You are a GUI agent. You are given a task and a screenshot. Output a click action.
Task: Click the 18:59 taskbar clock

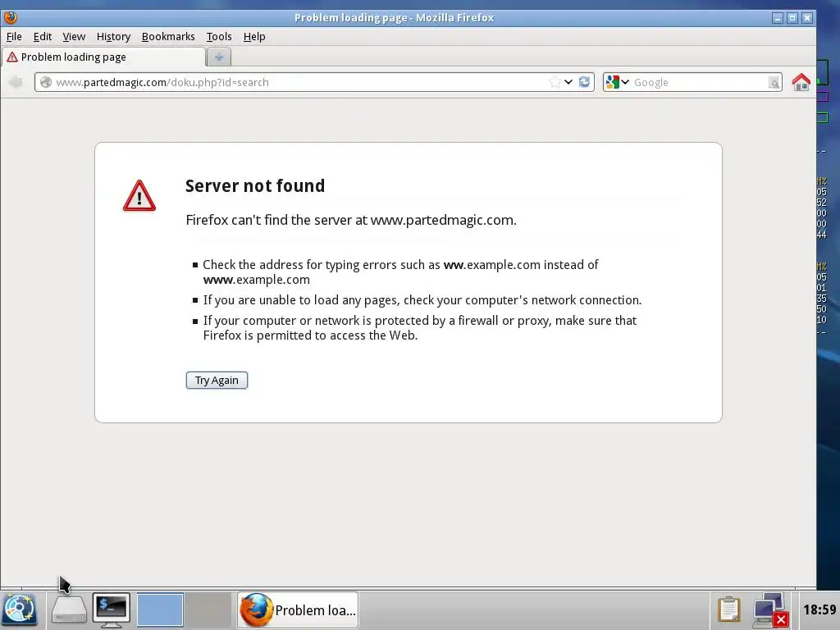coord(819,609)
